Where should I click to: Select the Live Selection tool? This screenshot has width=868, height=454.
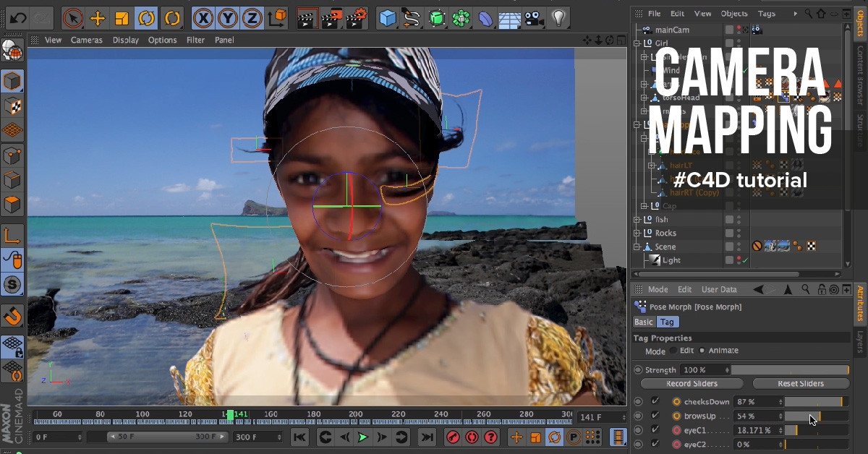[72, 17]
